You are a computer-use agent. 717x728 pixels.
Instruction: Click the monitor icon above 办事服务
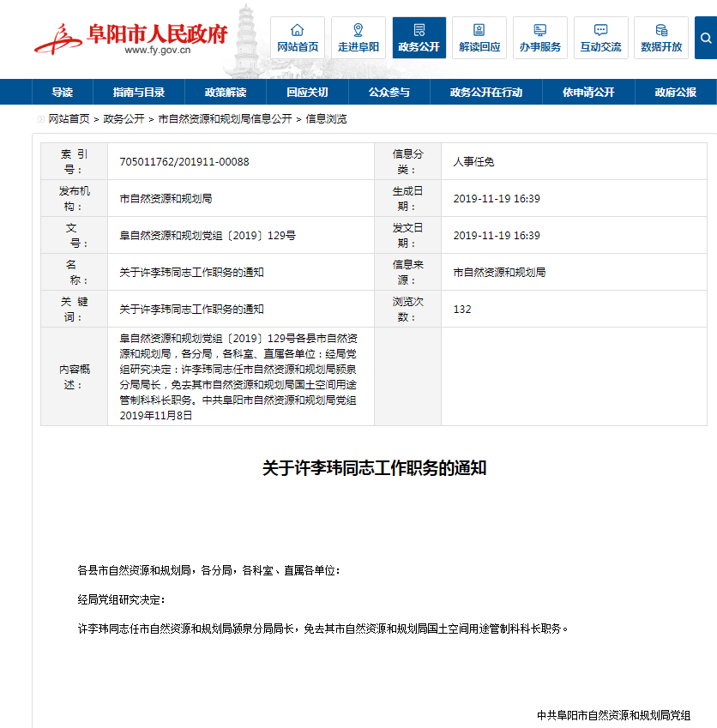tap(540, 30)
